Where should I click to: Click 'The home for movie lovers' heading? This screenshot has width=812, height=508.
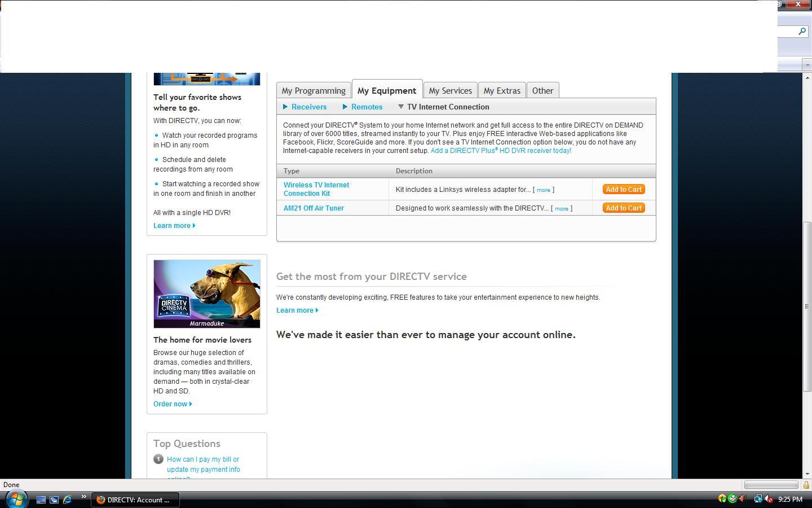click(202, 340)
